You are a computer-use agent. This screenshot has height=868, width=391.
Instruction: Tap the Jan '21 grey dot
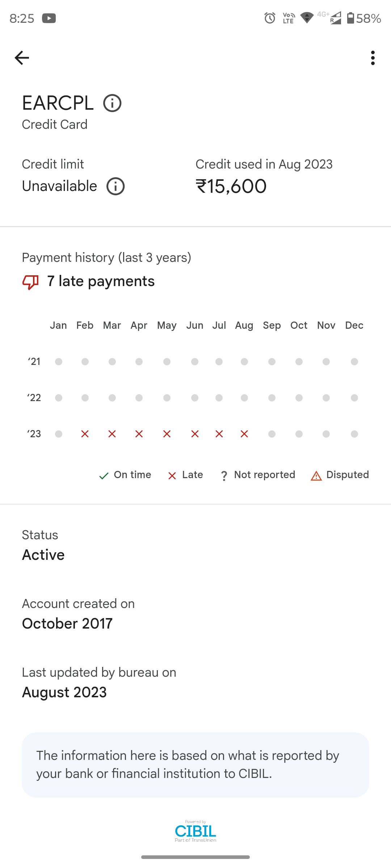(x=59, y=362)
